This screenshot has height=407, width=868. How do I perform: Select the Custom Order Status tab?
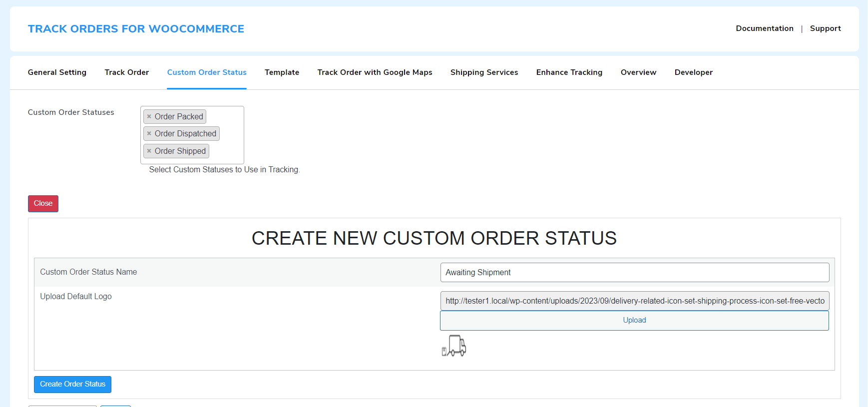tap(207, 72)
